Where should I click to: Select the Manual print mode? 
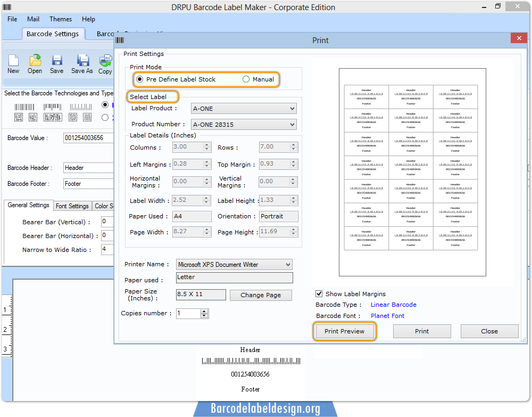click(x=246, y=79)
